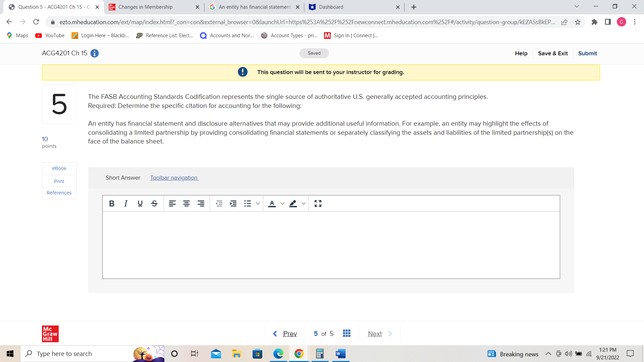This screenshot has height=362, width=644.
Task: Toggle underline formatting
Action: coord(140,203)
